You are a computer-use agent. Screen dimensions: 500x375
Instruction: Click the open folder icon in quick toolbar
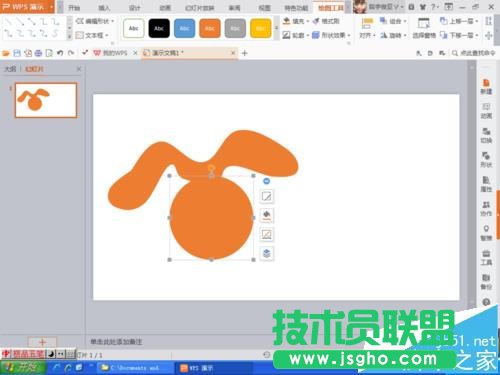[6, 53]
